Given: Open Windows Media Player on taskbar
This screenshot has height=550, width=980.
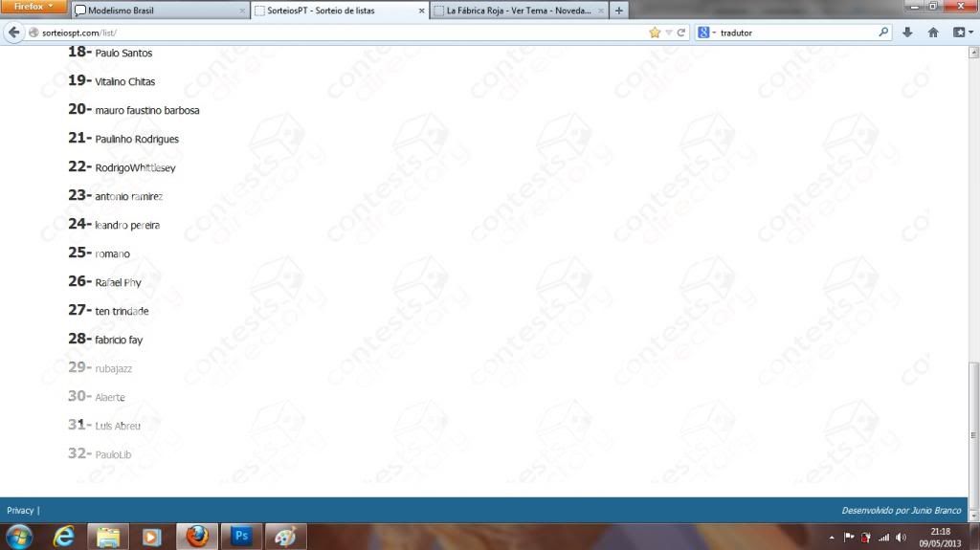Looking at the screenshot, I should pos(152,537).
